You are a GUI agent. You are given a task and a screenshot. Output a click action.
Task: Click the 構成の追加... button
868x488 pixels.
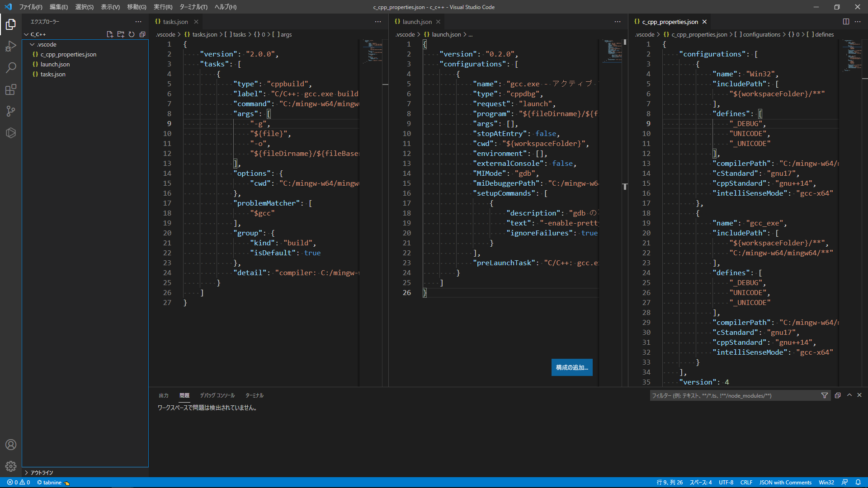pos(572,367)
